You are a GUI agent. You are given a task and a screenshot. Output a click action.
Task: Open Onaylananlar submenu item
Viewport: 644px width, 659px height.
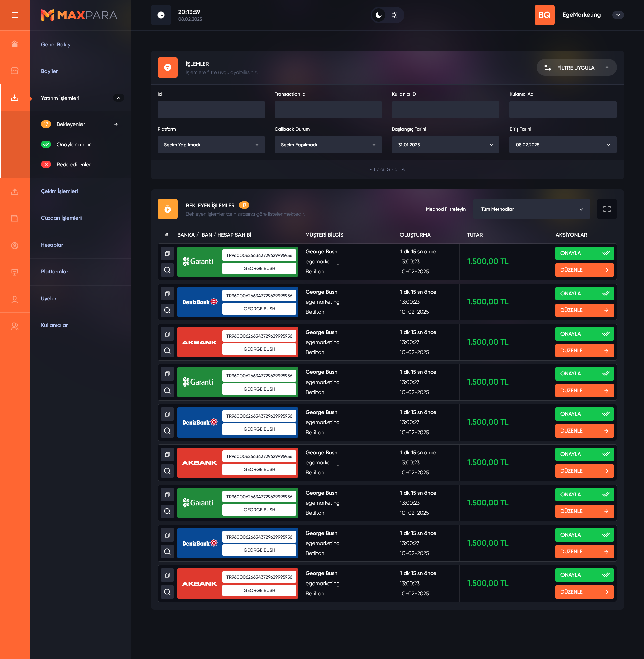tap(73, 145)
